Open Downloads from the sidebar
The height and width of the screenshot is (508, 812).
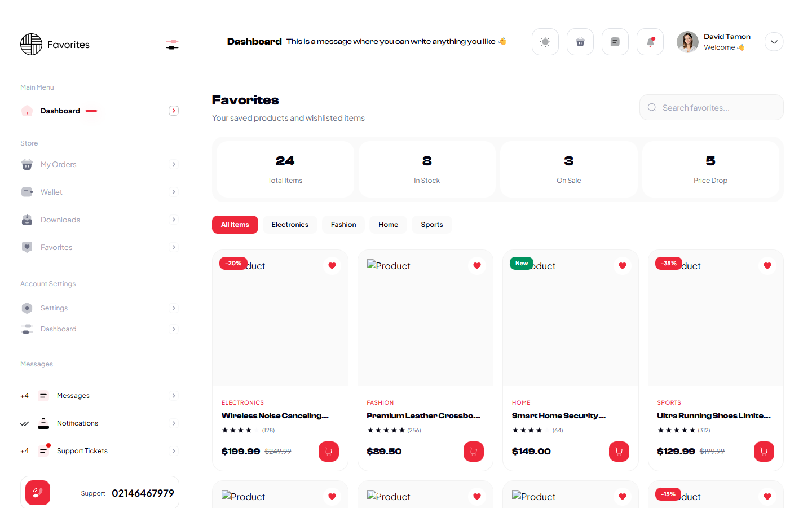pos(60,220)
